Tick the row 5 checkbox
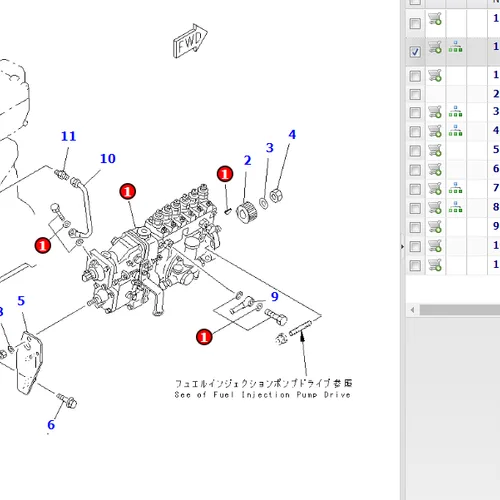 click(415, 151)
